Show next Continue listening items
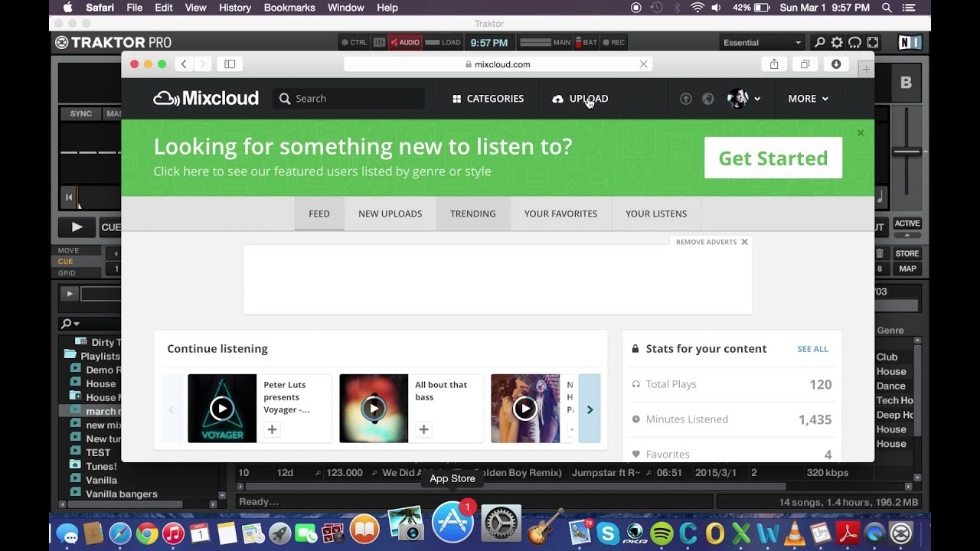 pos(590,409)
